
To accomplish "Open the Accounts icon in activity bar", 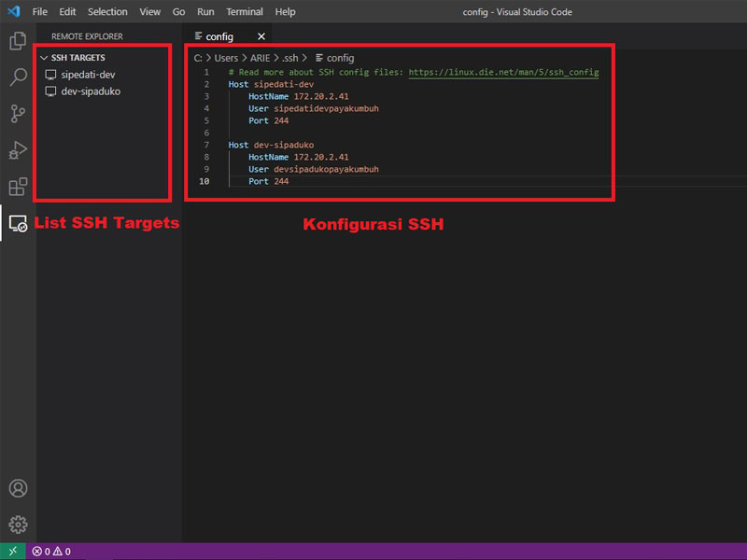I will coord(18,488).
